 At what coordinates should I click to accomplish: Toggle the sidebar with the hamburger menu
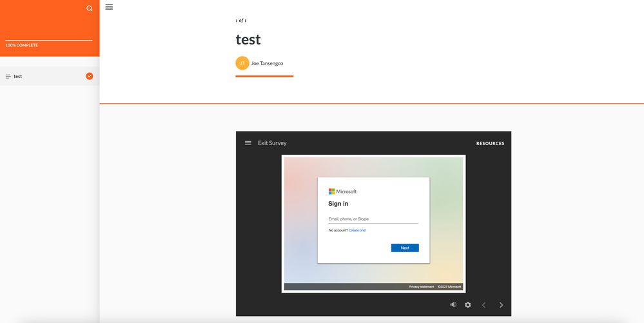tap(109, 7)
